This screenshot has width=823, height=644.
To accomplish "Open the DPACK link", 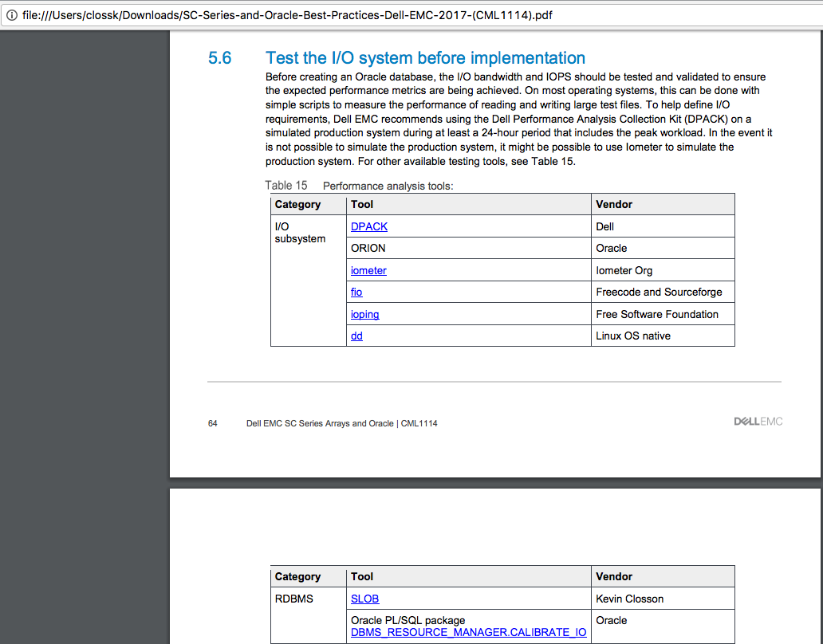I will (x=369, y=226).
